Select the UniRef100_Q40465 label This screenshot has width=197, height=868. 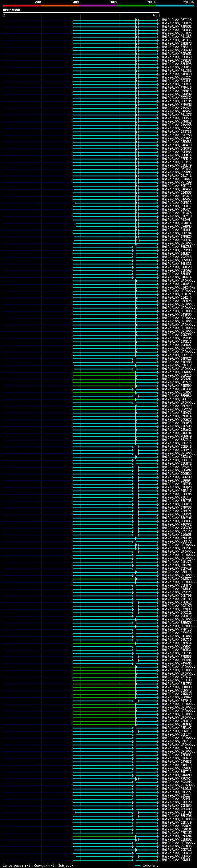click(x=177, y=200)
